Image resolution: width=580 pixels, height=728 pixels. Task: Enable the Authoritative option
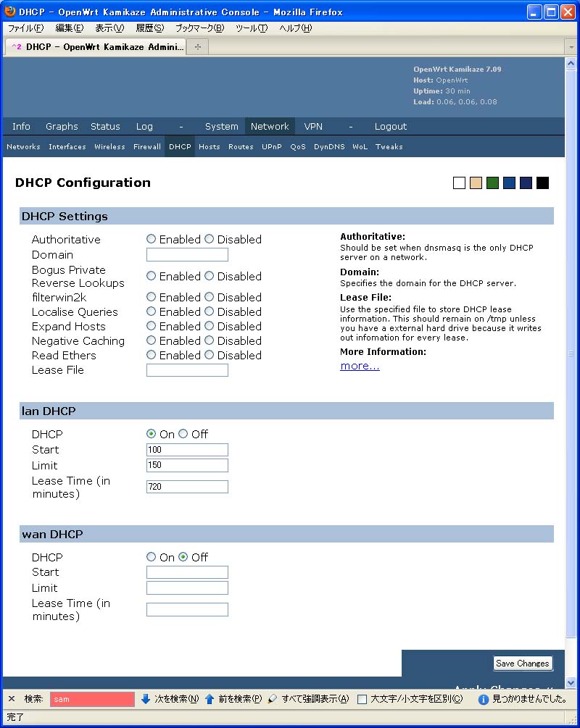tap(151, 239)
